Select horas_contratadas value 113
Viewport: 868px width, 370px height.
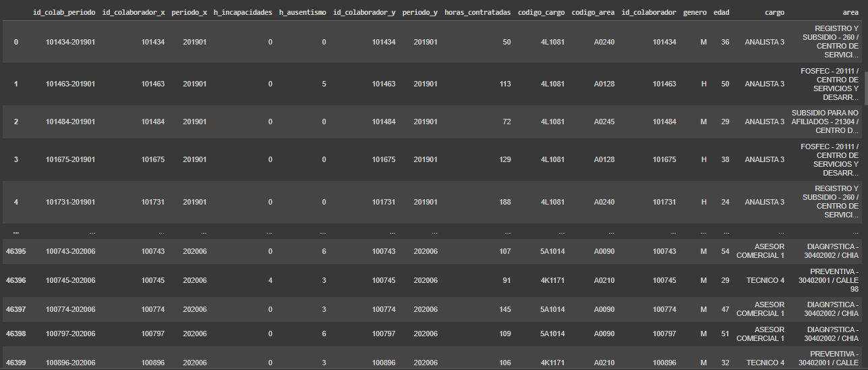click(504, 84)
